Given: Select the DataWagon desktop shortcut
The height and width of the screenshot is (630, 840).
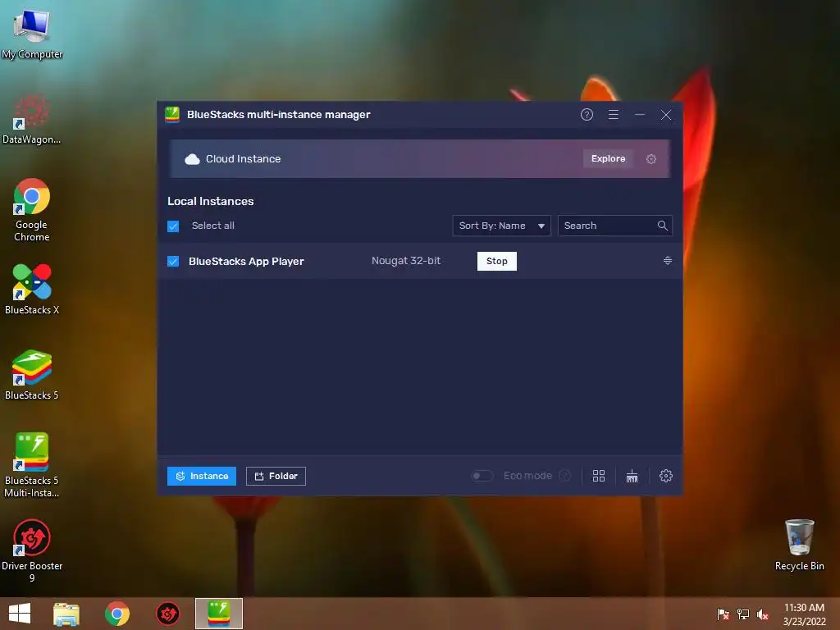Looking at the screenshot, I should 32,119.
